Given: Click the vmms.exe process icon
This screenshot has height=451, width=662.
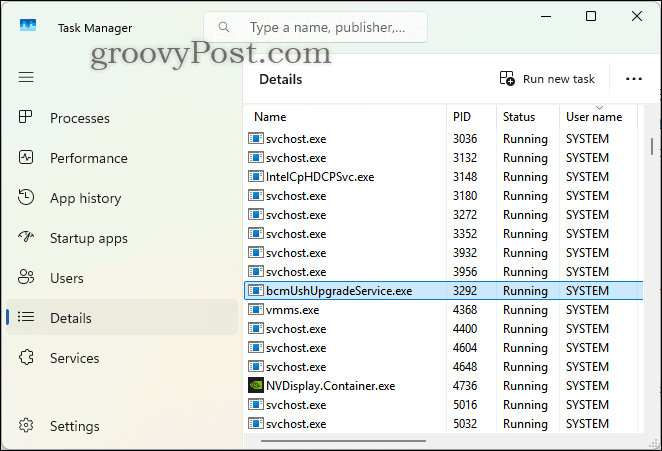Looking at the screenshot, I should tap(255, 310).
